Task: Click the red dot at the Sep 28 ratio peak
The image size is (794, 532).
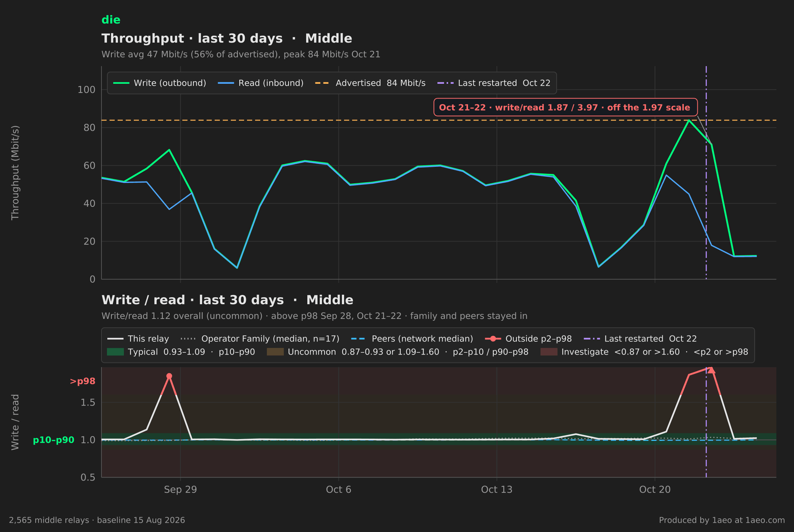Action: coord(169,376)
